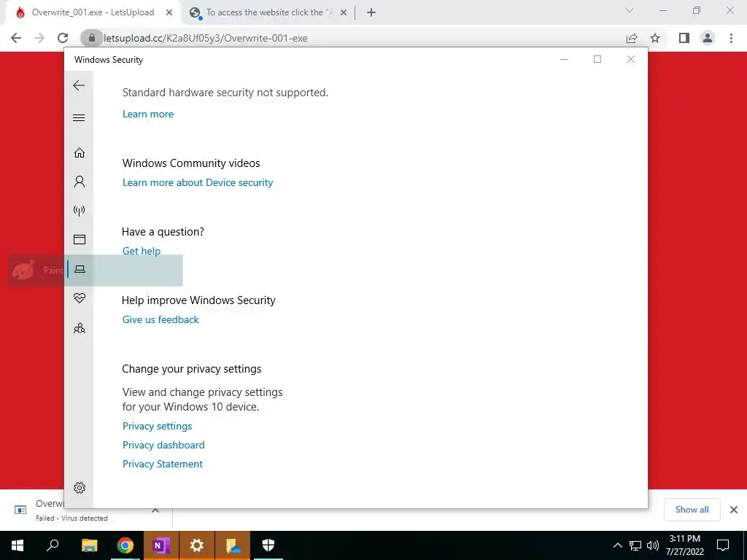The height and width of the screenshot is (560, 747).
Task: Close the 'To access the website' tab
Action: pyautogui.click(x=344, y=13)
